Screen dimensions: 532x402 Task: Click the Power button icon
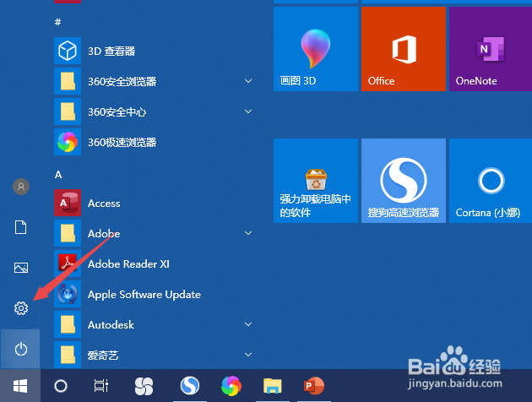(21, 349)
